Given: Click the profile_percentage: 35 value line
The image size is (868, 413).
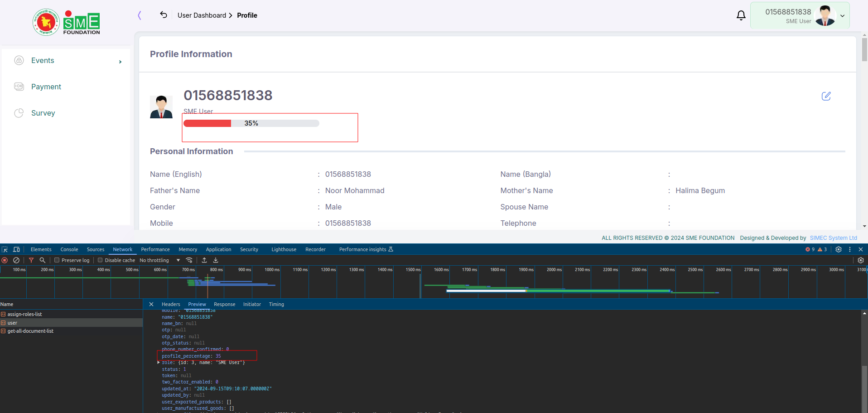Looking at the screenshot, I should [x=191, y=356].
